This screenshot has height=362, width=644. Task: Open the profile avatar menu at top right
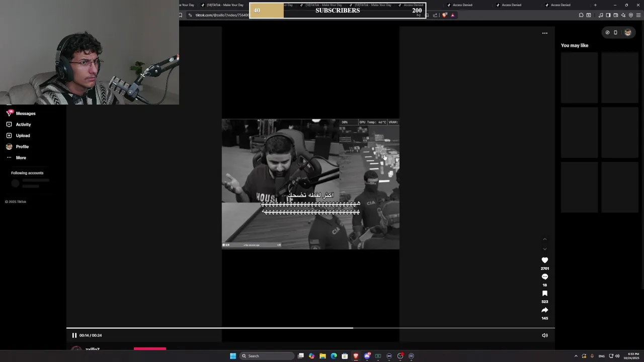point(627,33)
